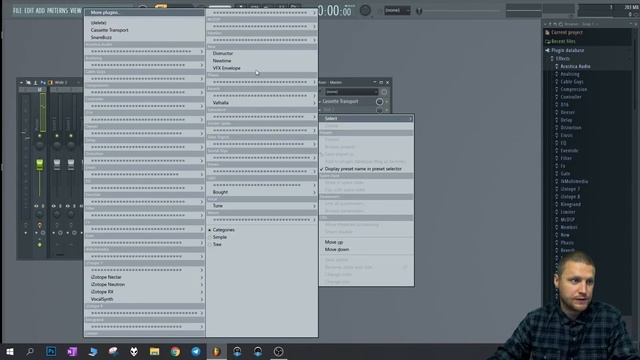Expand the iZotope Neutron submenu

tap(144, 284)
